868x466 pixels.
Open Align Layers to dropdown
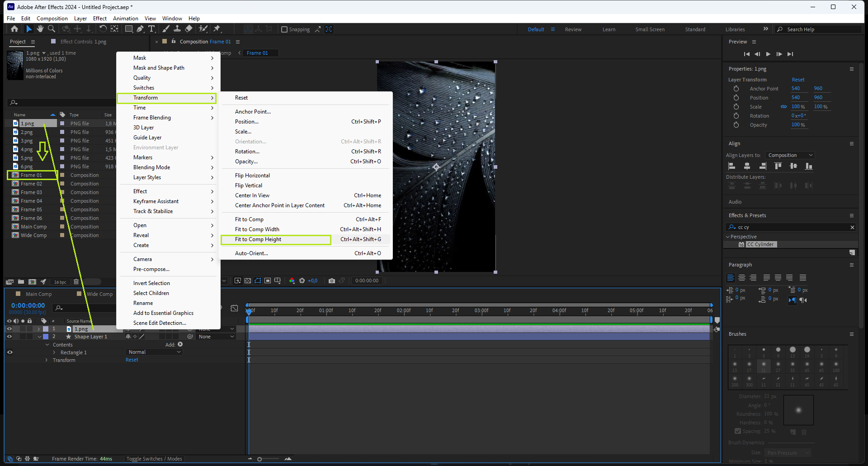tap(790, 155)
